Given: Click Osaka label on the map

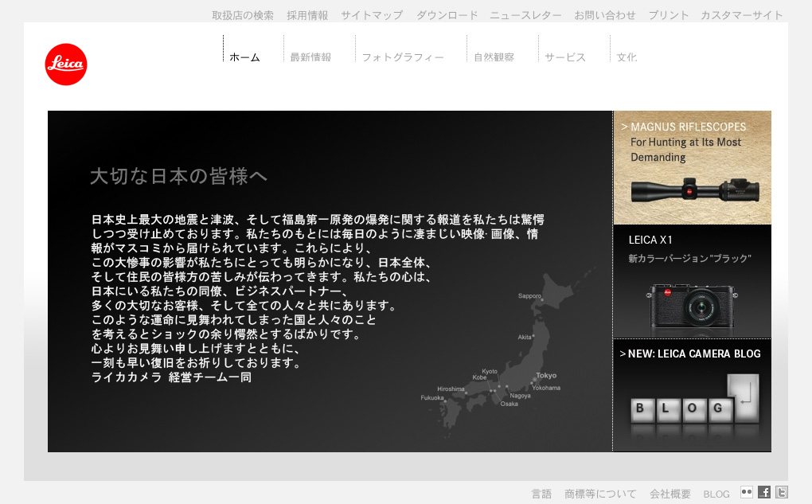Looking at the screenshot, I should click(509, 404).
